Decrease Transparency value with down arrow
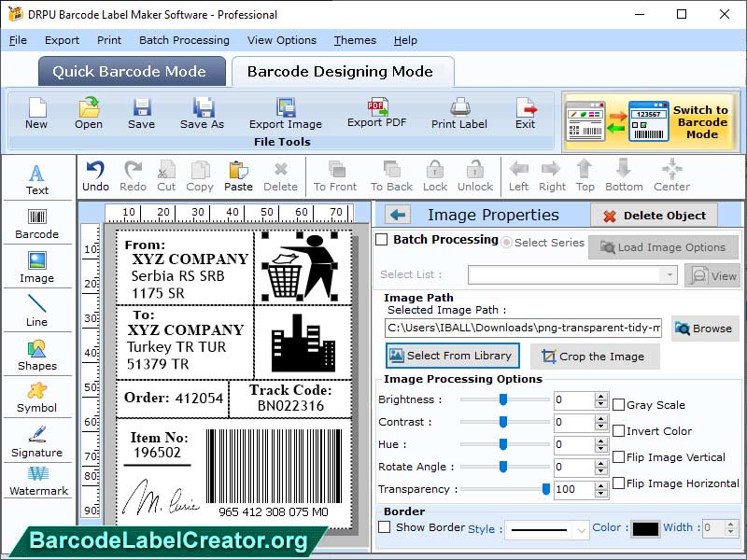 601,493
